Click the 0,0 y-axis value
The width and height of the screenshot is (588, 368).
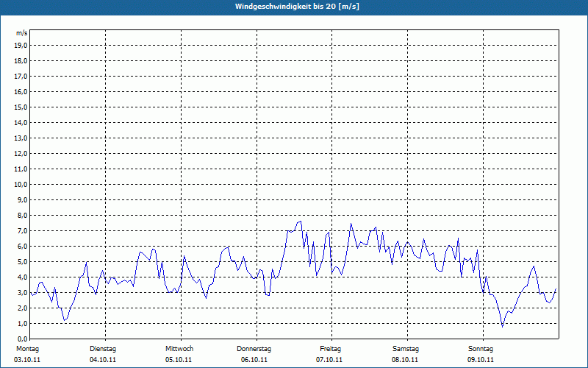tap(21, 339)
